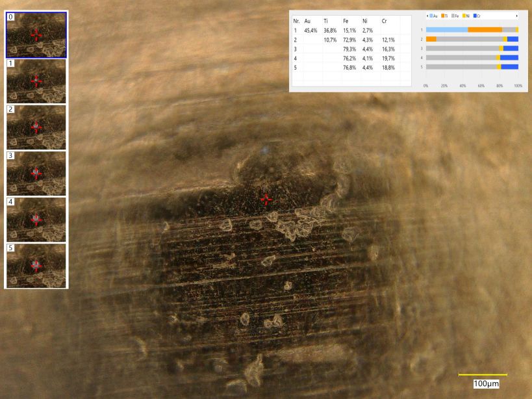
Task: Toggle Au series in chart legend
Action: coord(433,15)
